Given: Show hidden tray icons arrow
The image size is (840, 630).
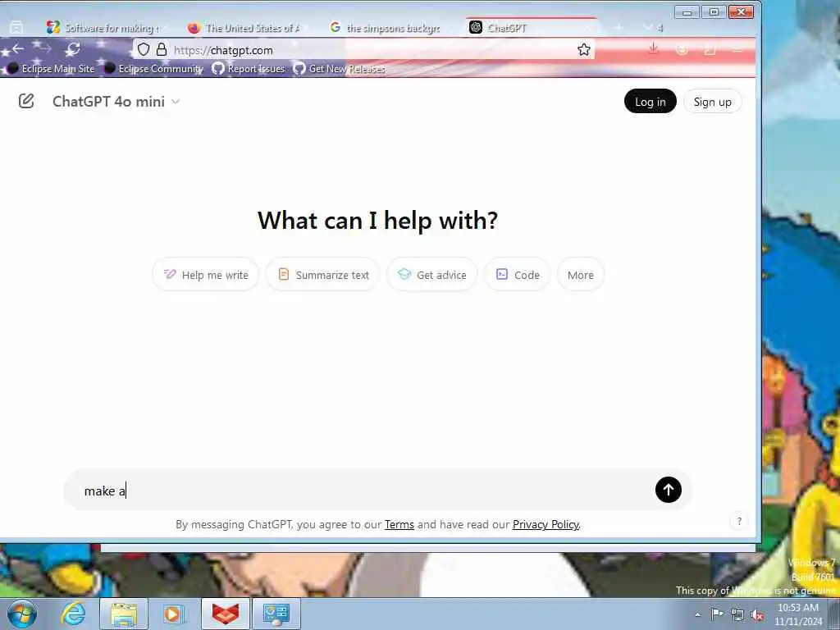Looking at the screenshot, I should [697, 614].
